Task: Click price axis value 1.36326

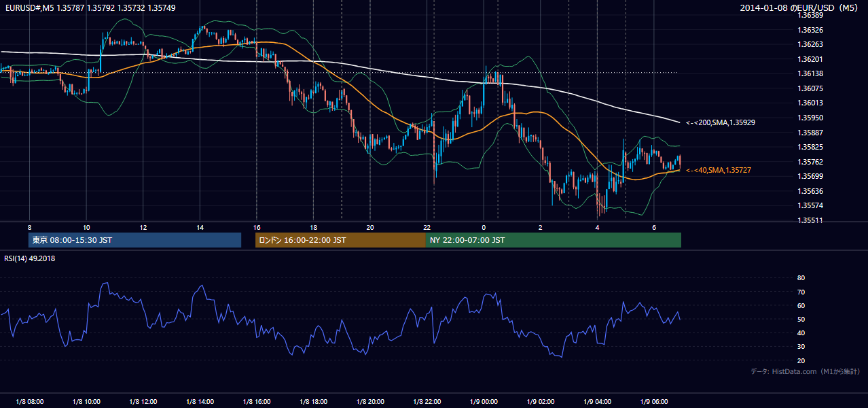Action: [810, 30]
